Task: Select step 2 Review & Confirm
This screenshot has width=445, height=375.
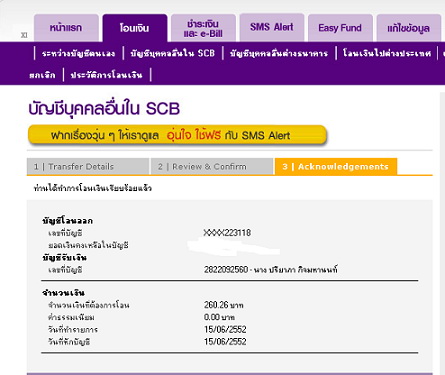Action: [212, 166]
